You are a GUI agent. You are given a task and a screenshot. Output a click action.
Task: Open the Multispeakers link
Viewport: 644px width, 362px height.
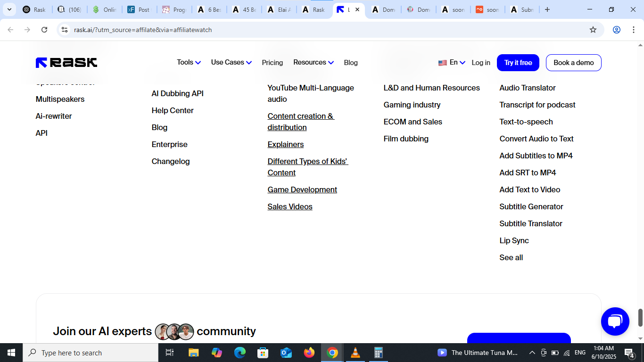60,99
